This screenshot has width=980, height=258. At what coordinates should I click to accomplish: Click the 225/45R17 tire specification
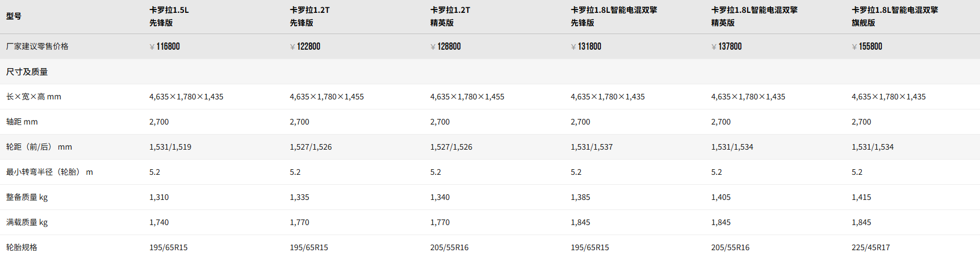coord(871,247)
